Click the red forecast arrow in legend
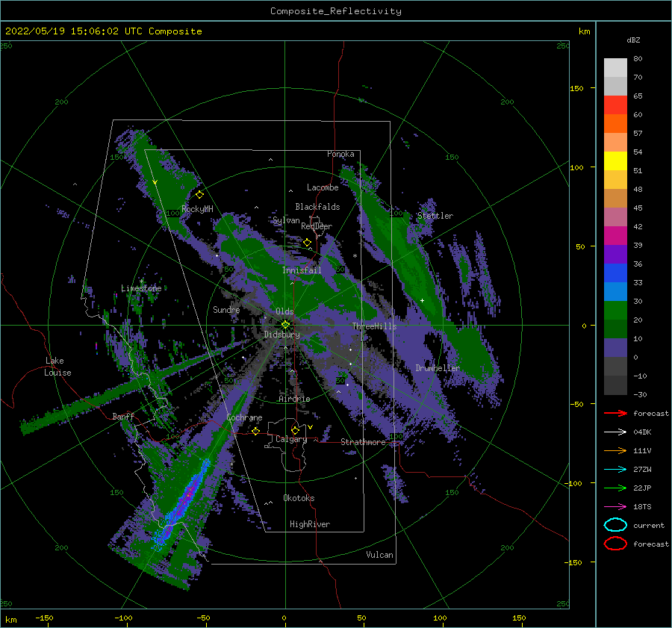672x628 pixels. [x=615, y=413]
